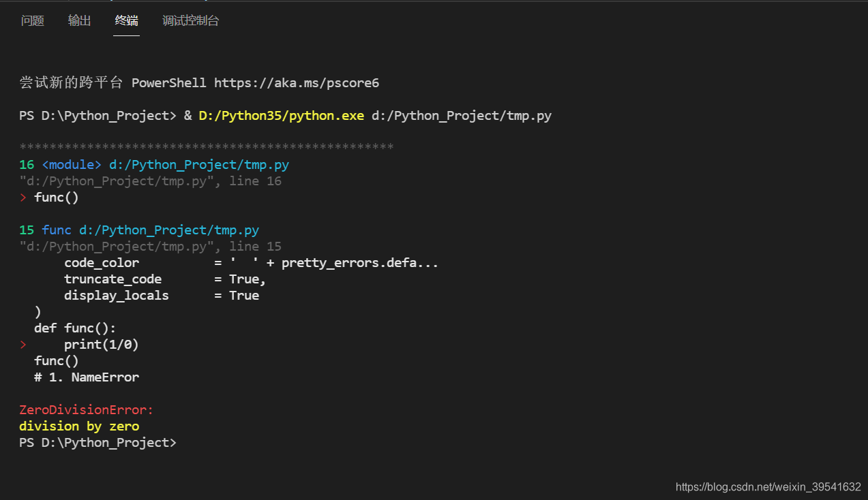Click the display_locals = True line
The image size is (868, 500).
(x=162, y=296)
